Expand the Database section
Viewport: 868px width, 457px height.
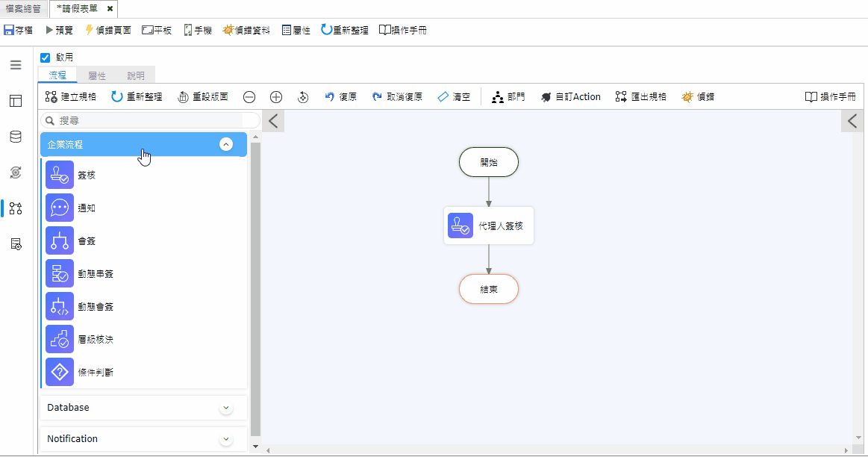tap(226, 408)
